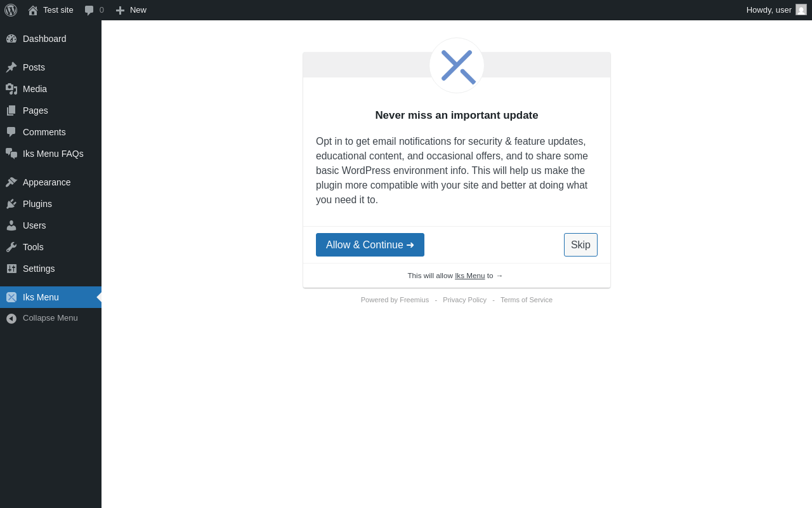Open the comments bubble icon in the admin bar
The image size is (812, 508).
pyautogui.click(x=89, y=10)
